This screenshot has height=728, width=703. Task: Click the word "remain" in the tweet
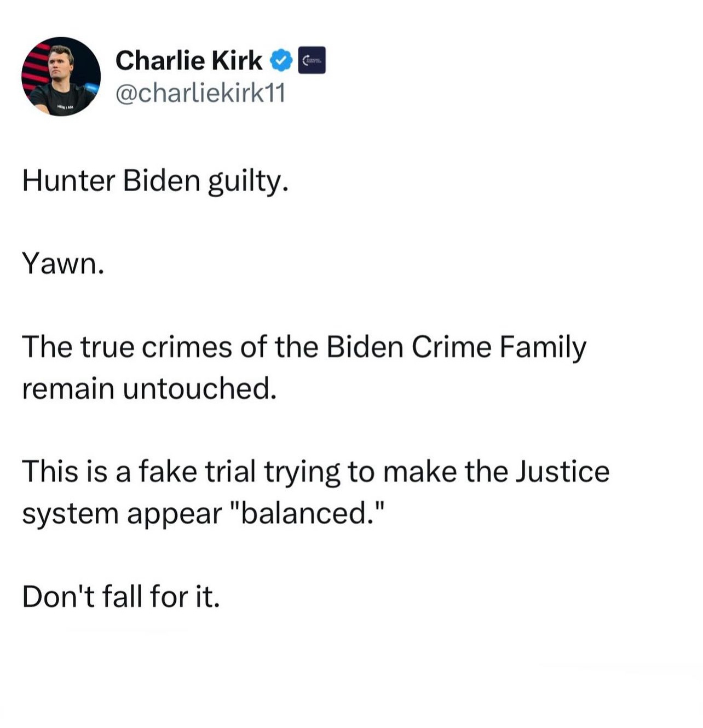point(67,389)
